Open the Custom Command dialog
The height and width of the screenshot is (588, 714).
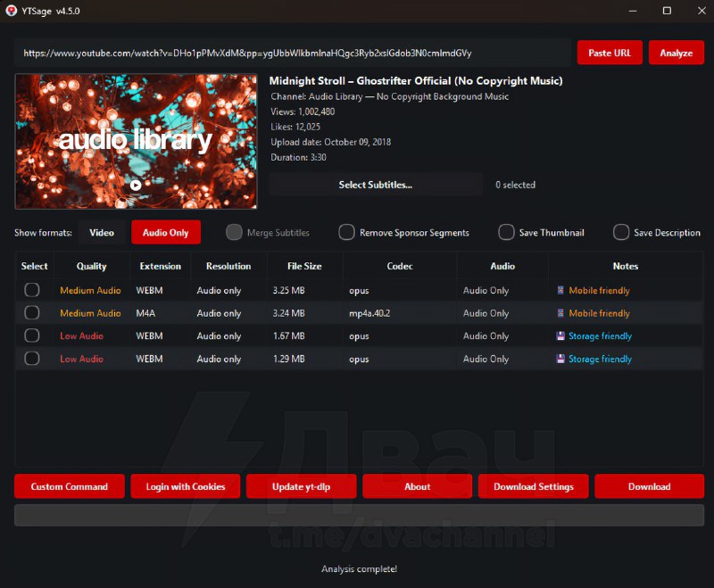click(70, 486)
